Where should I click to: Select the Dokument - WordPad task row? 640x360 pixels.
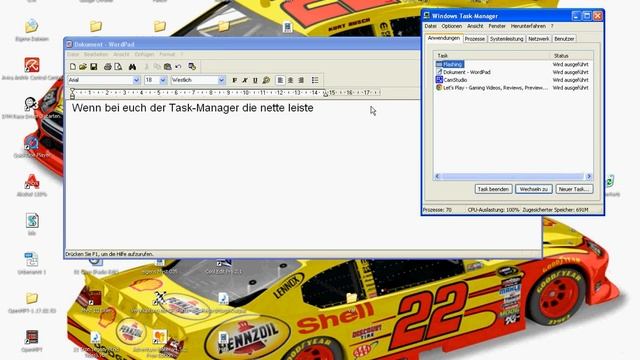513,72
